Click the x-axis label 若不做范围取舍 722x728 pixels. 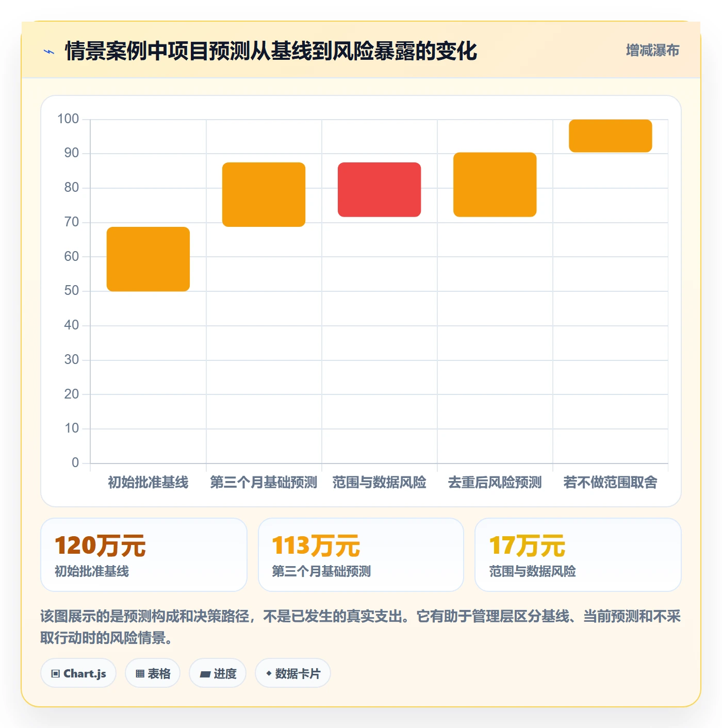[610, 483]
